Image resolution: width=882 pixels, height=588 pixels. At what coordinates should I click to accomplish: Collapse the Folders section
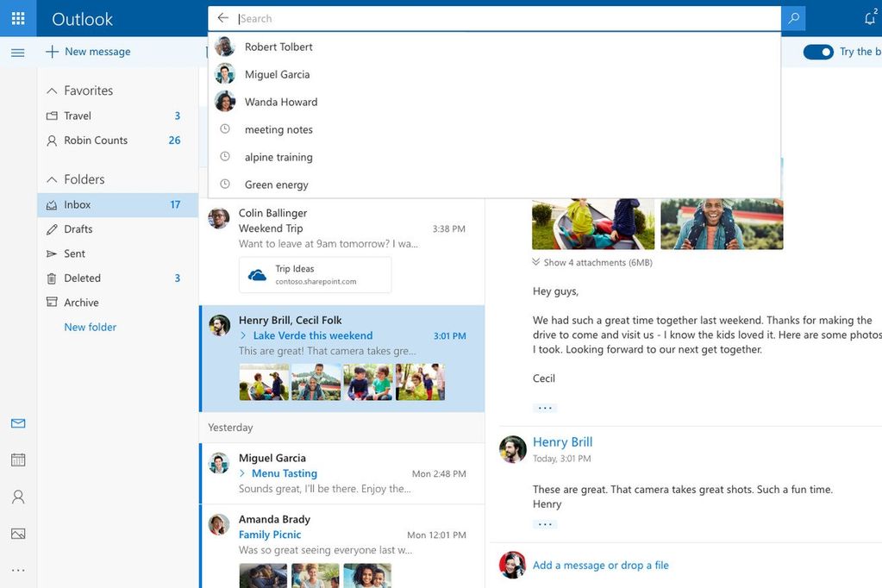point(52,179)
